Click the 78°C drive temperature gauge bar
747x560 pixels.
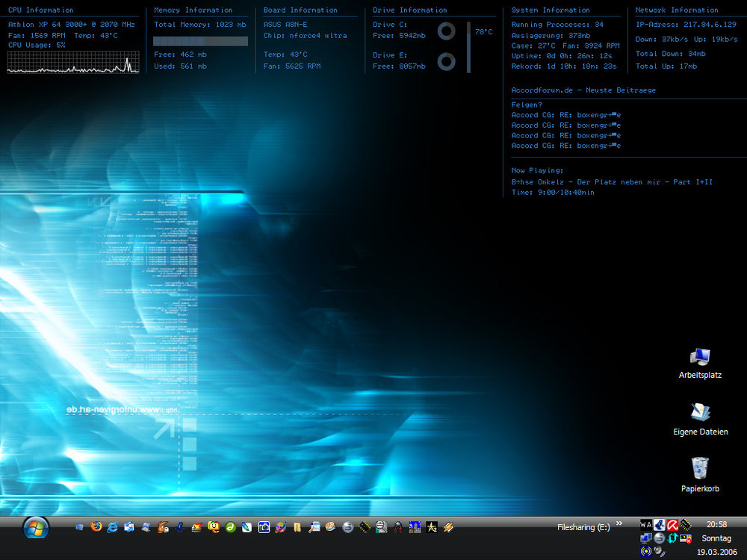coord(469,45)
